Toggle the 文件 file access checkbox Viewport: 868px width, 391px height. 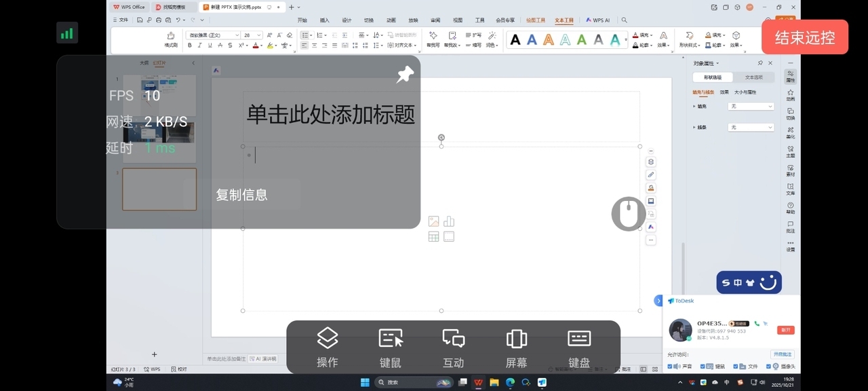[x=736, y=367]
